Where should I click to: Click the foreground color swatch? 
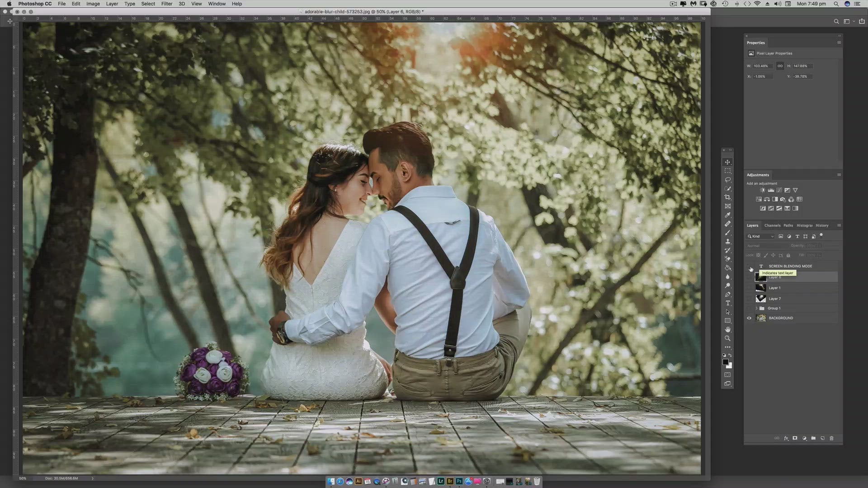[725, 362]
